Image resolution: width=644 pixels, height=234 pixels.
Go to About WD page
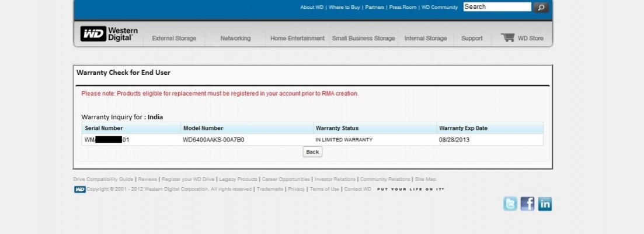pos(312,8)
